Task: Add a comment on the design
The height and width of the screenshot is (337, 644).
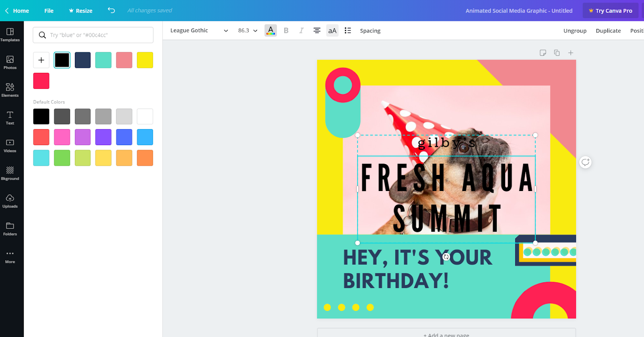Action: click(585, 162)
